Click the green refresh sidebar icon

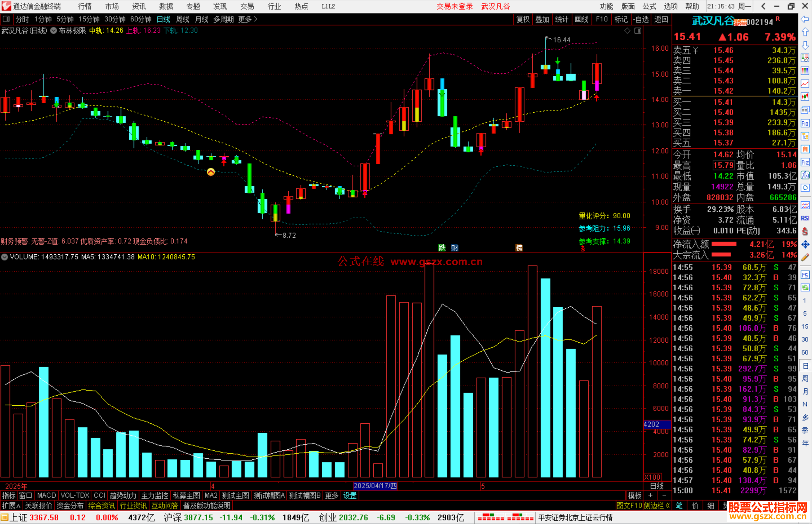point(805,288)
